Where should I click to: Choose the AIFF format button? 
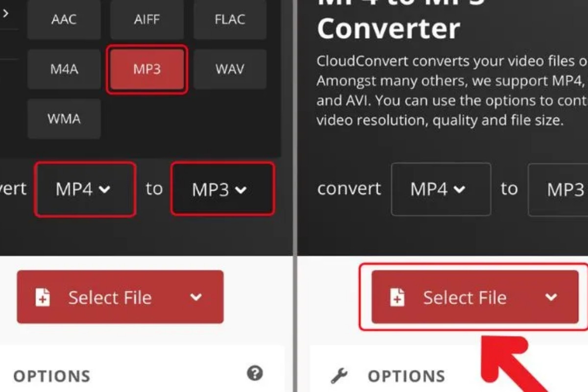(x=147, y=20)
